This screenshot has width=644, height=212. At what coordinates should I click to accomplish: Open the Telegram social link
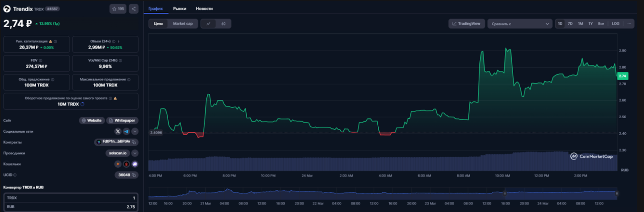126,132
